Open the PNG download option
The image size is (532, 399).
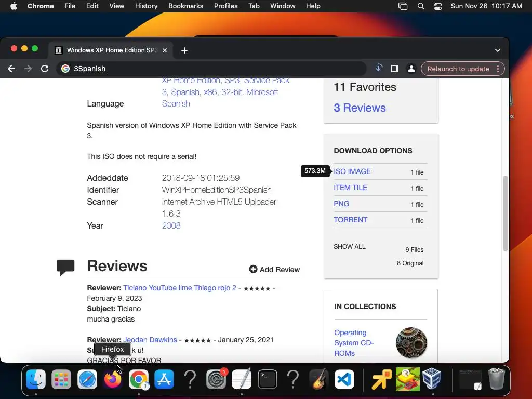tap(341, 204)
